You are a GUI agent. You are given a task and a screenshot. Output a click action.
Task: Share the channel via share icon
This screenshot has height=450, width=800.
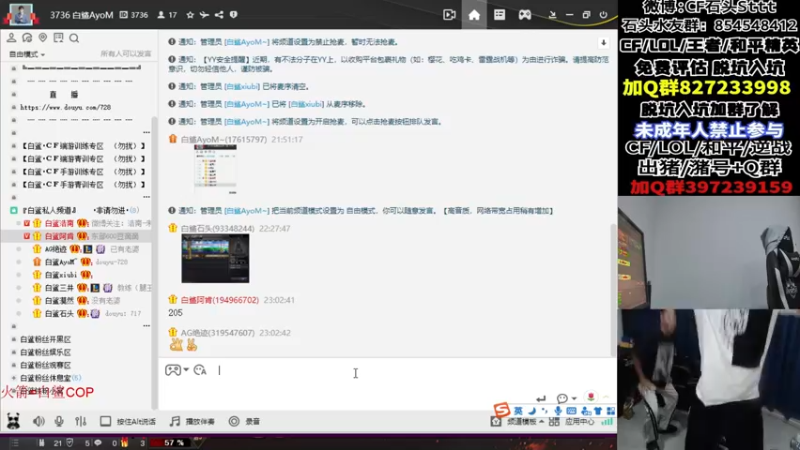click(x=219, y=15)
